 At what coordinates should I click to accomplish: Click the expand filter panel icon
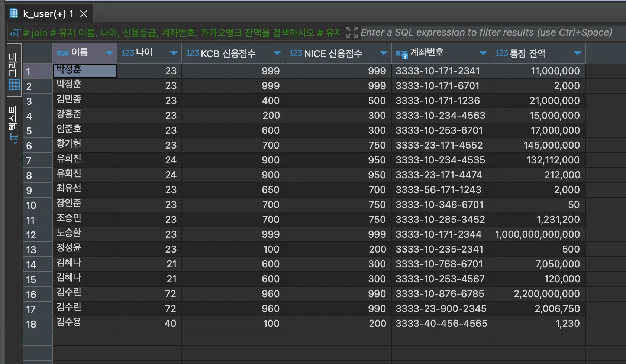(x=352, y=33)
